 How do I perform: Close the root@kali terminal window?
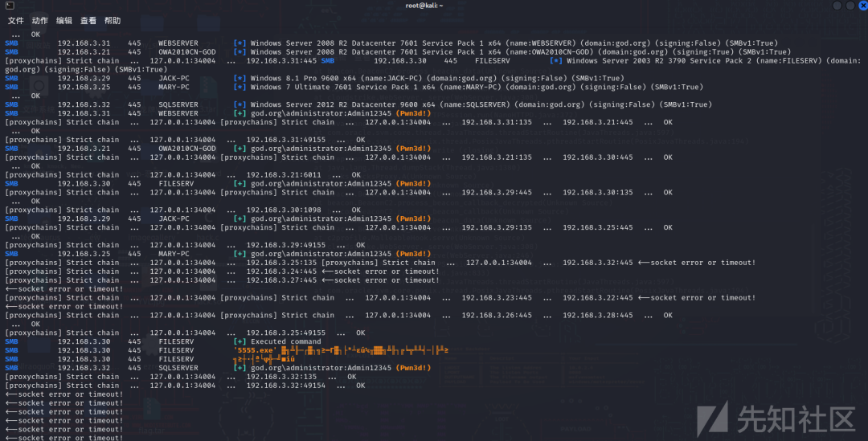click(863, 5)
